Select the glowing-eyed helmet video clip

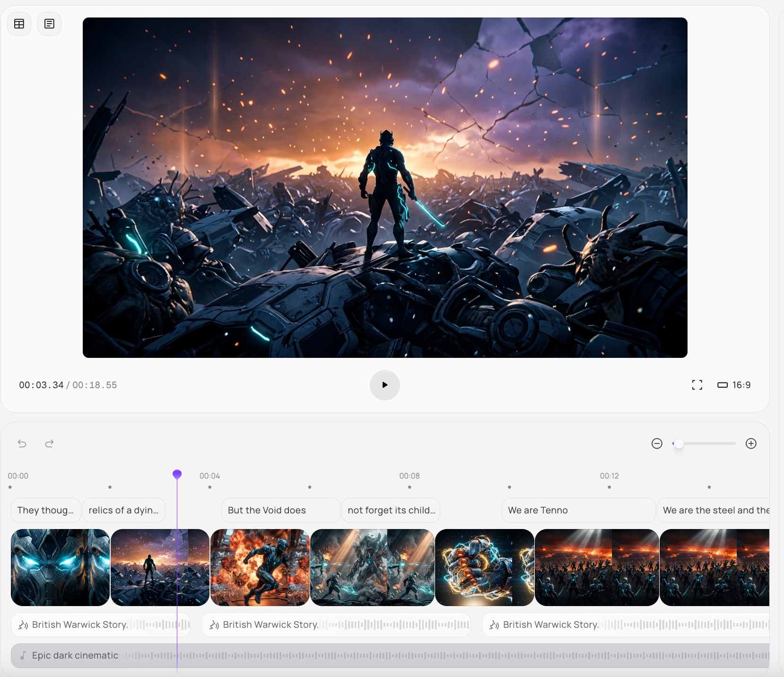point(60,567)
